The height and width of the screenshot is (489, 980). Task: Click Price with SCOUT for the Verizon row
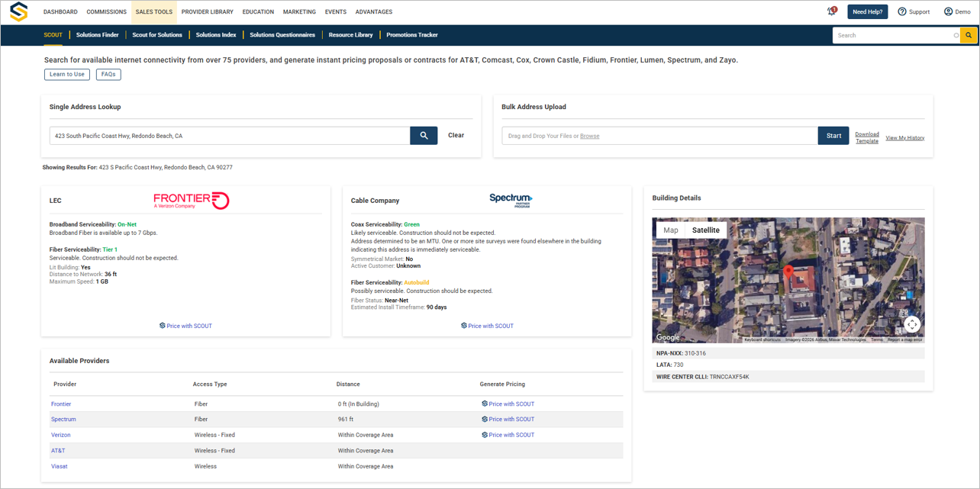pos(508,435)
